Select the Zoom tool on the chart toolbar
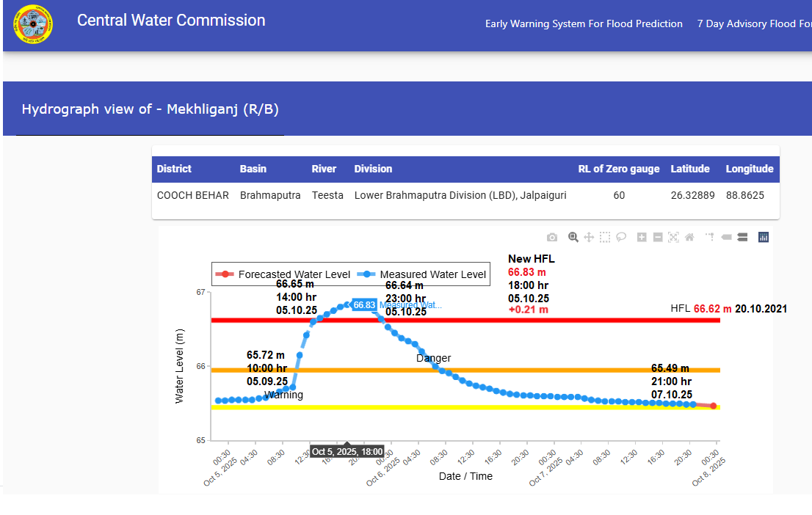 point(573,237)
